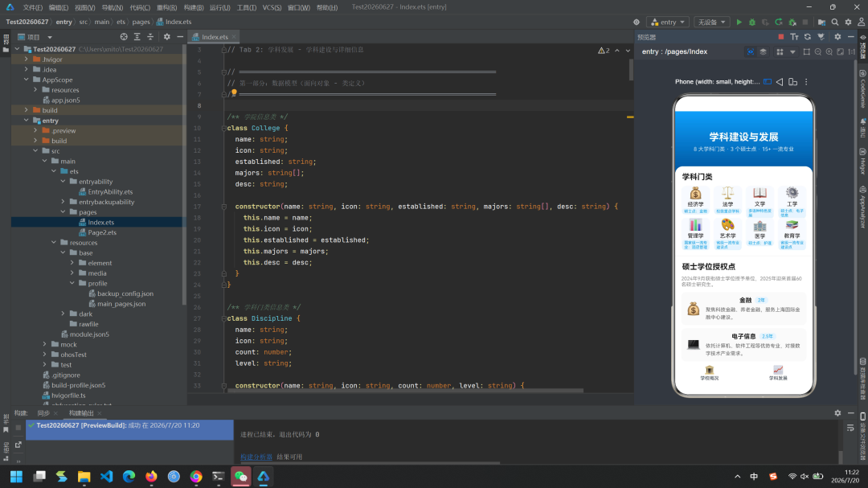Run the entry module with green play button
This screenshot has width=868, height=488.
(x=739, y=23)
